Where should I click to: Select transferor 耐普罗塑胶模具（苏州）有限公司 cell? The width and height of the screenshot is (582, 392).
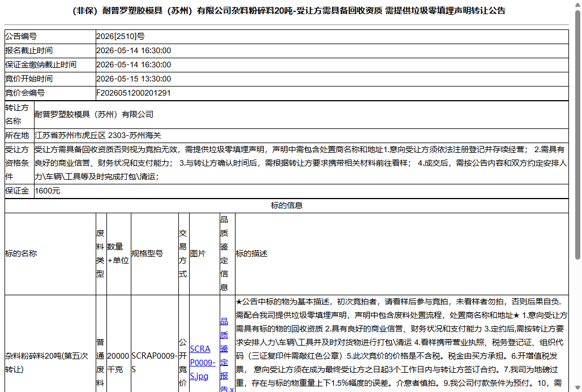[x=301, y=115]
